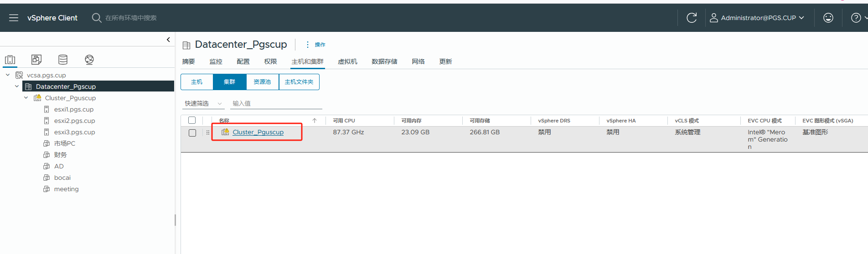Click the sidebar resize divider handle

(x=175, y=220)
